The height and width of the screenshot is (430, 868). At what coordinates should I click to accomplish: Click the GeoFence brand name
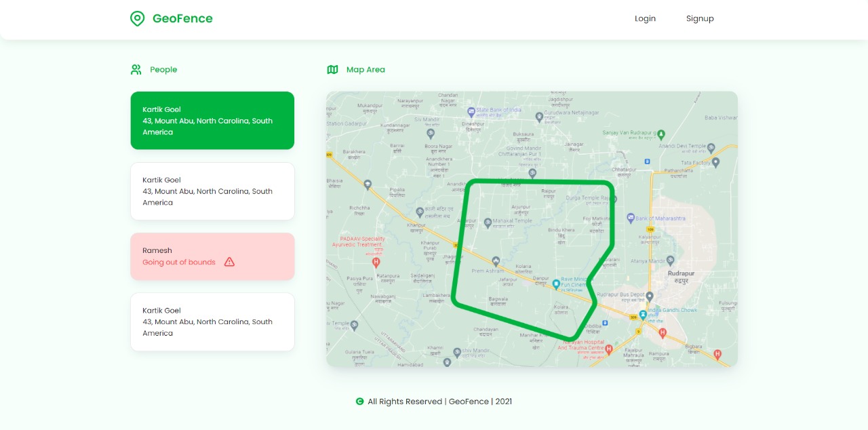coord(182,18)
